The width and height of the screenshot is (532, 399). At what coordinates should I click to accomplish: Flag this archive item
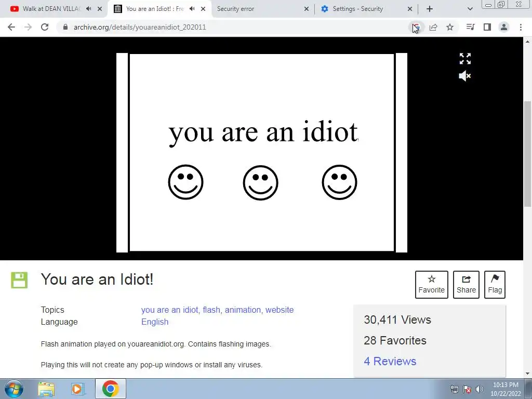[495, 285]
